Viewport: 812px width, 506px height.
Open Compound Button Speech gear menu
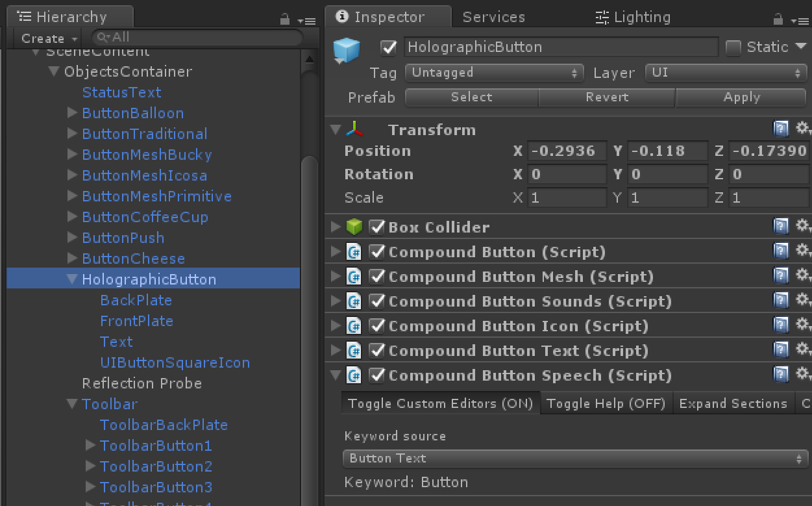(x=803, y=373)
